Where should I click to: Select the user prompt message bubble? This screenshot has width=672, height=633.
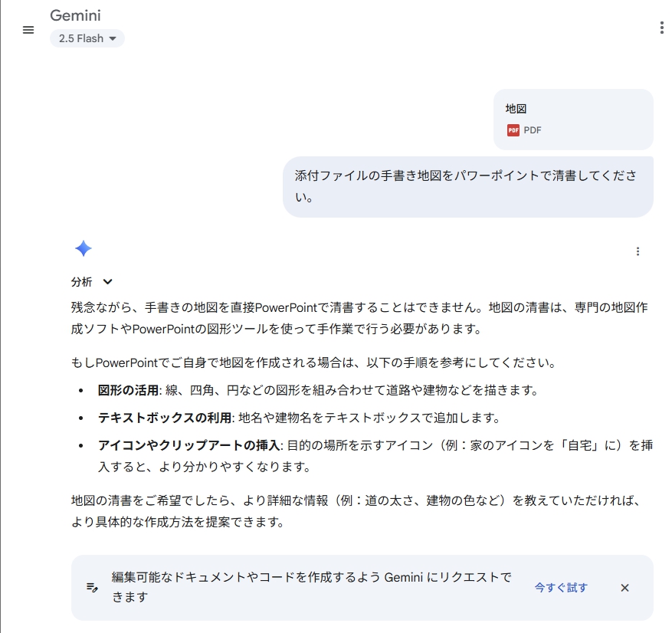click(x=467, y=186)
